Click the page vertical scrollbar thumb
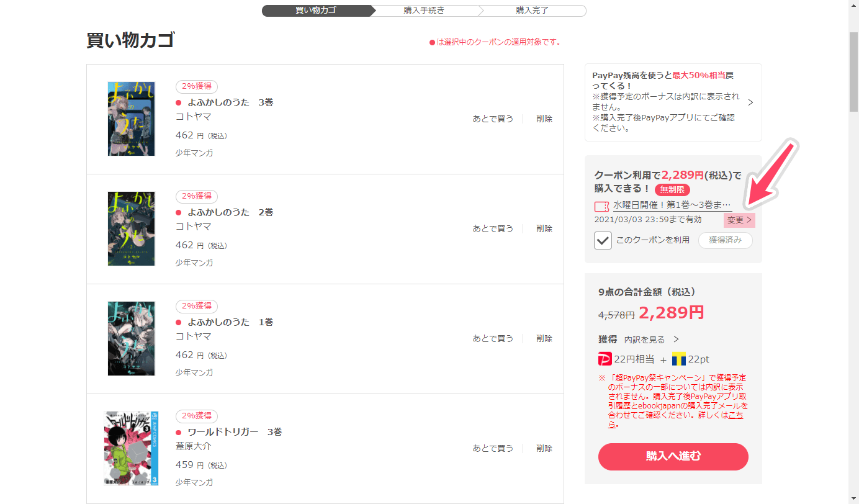This screenshot has height=504, width=859. pos(854,71)
